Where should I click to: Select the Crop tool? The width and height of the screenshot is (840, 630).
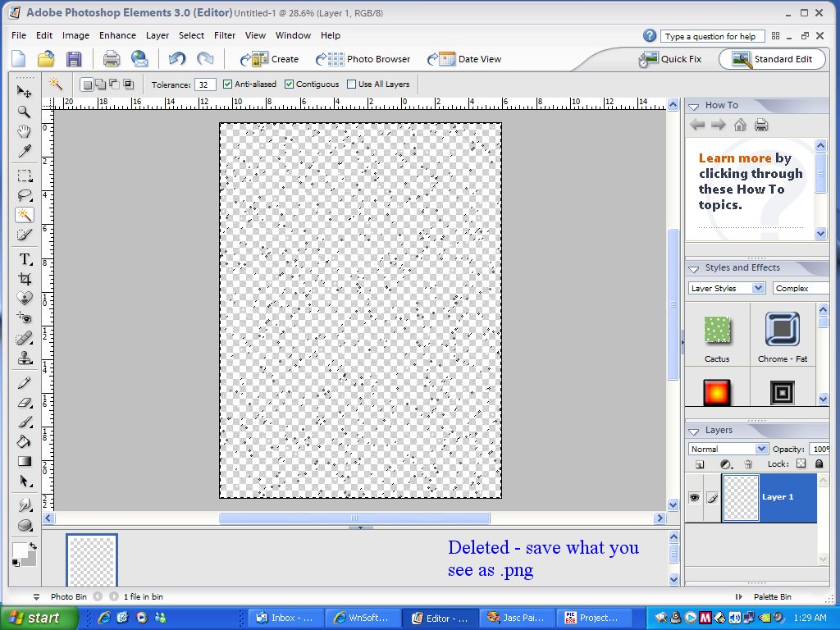click(x=24, y=279)
